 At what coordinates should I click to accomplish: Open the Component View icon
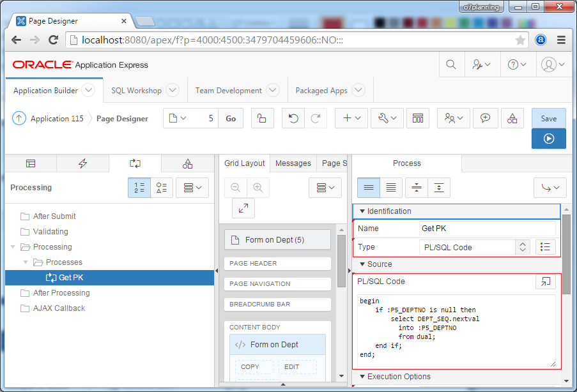pos(418,118)
